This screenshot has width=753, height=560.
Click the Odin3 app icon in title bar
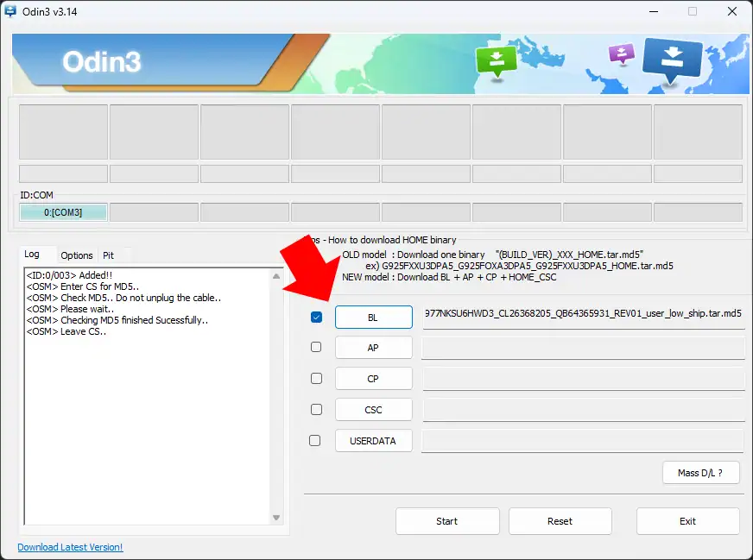[x=11, y=11]
